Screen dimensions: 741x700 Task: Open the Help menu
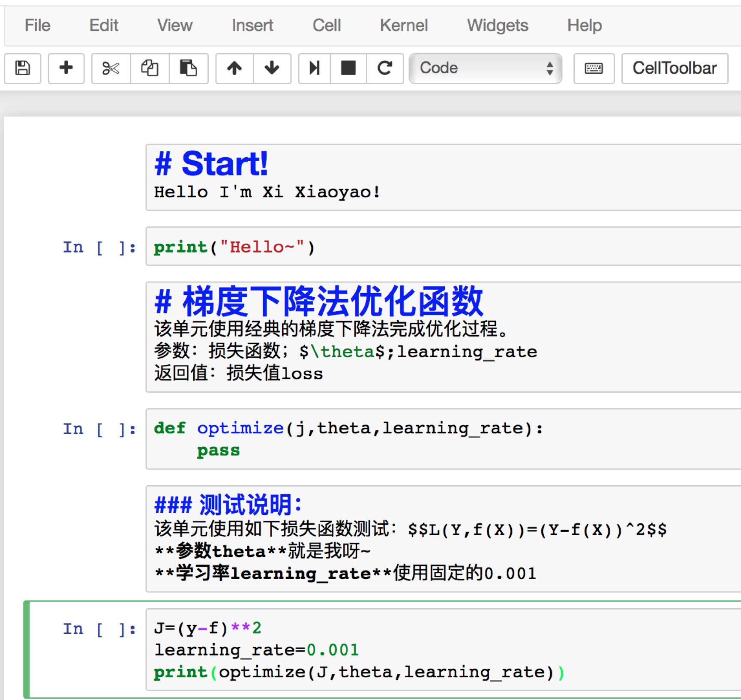tap(585, 25)
